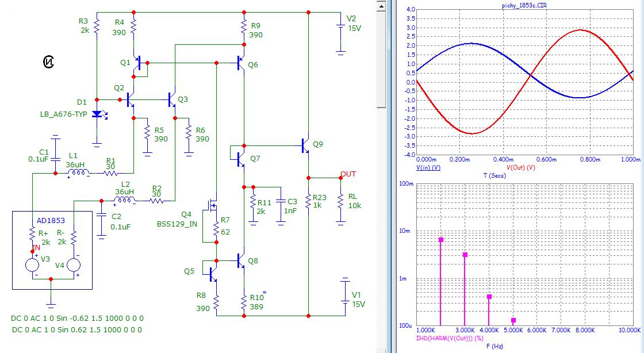Click the Q9 output transistor
Screen dimensions: 644x353
[305, 146]
